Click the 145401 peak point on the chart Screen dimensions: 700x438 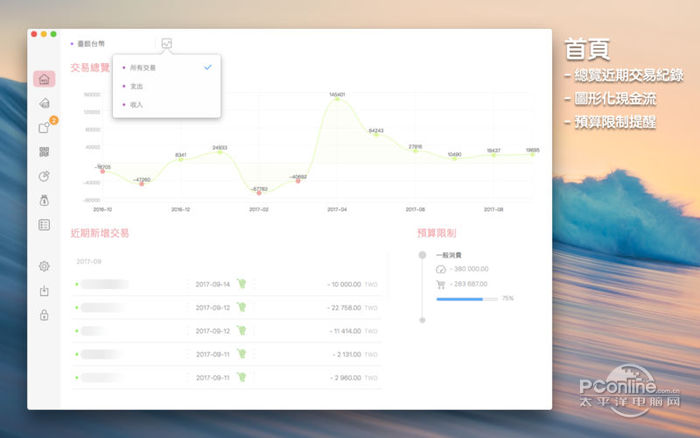pos(337,99)
